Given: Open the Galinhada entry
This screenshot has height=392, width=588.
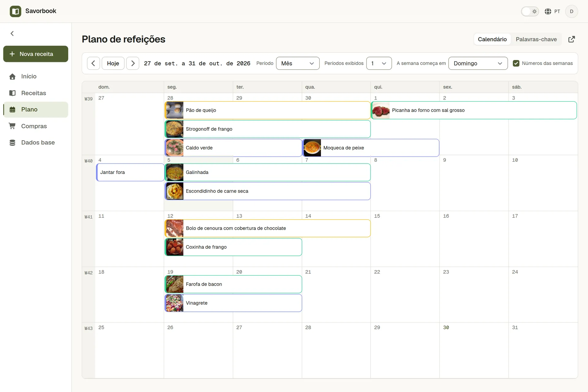Looking at the screenshot, I should click(267, 172).
